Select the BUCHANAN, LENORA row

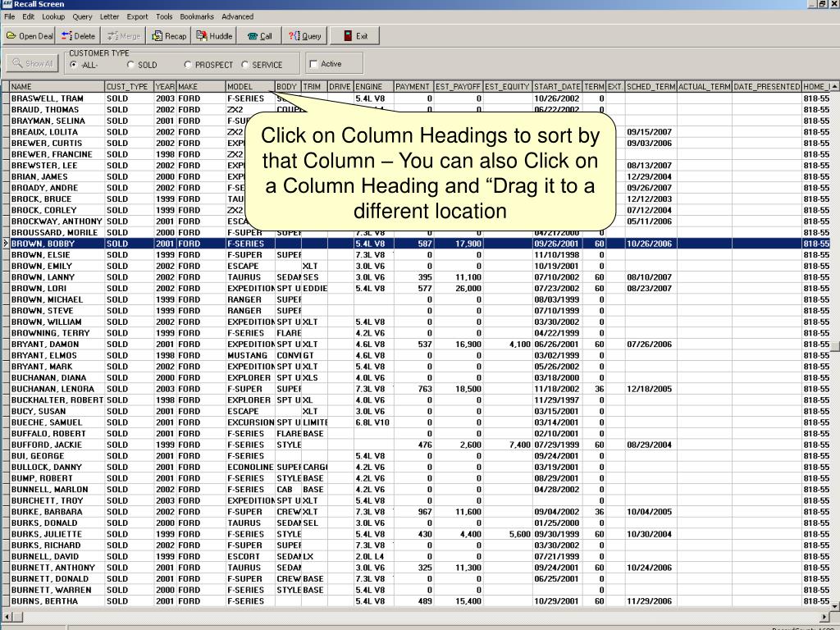[x=420, y=389]
